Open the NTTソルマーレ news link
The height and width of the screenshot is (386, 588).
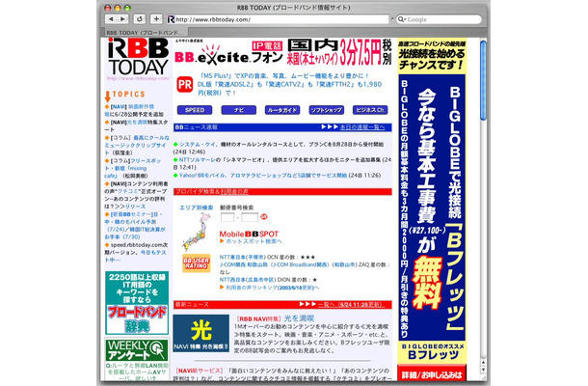pos(197,159)
